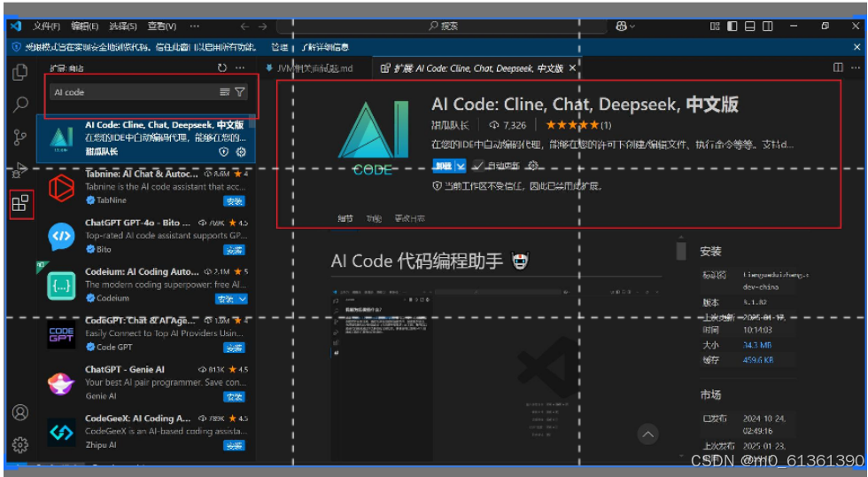Viewport: 868px width, 477px height.
Task: Click workspace trust shield on AI Code list item
Action: 223,152
